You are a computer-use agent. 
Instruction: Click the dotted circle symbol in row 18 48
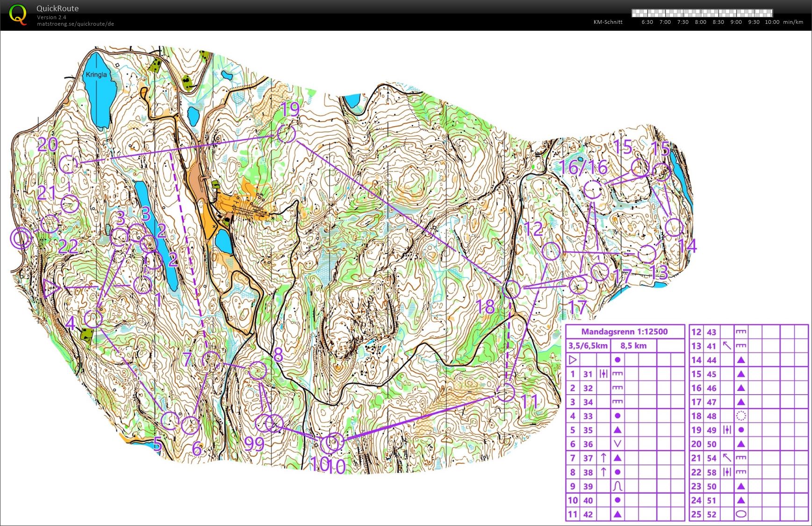coord(741,416)
